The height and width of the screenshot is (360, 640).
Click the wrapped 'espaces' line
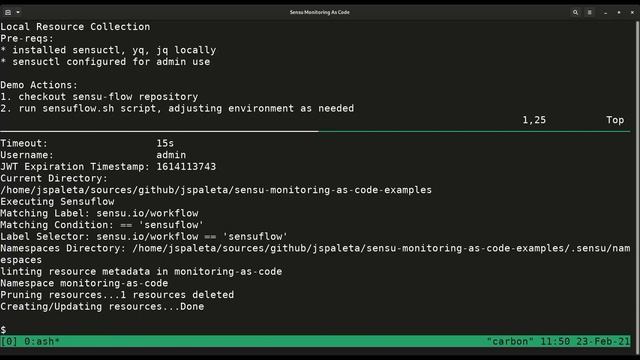pos(21,260)
